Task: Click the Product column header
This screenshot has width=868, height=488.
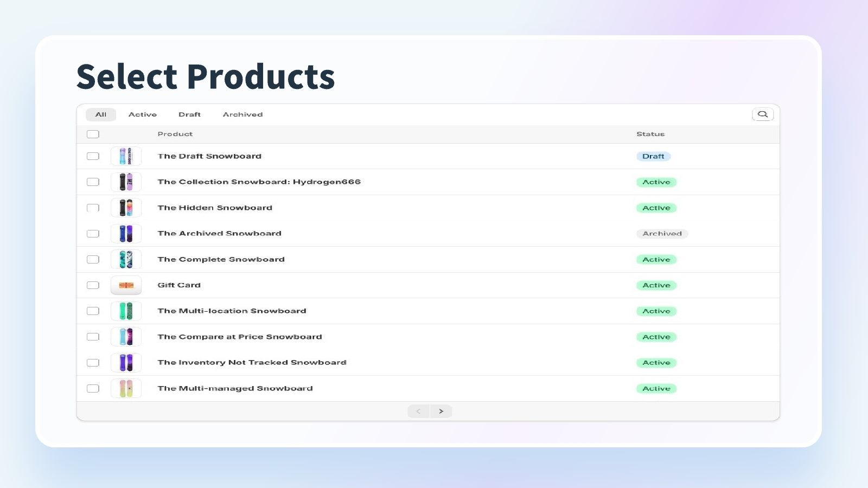Action: pyautogui.click(x=175, y=134)
